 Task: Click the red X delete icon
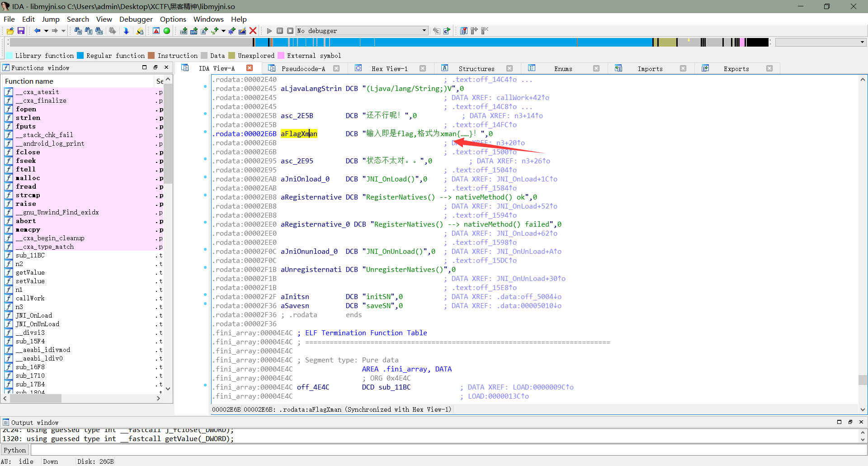(x=253, y=31)
